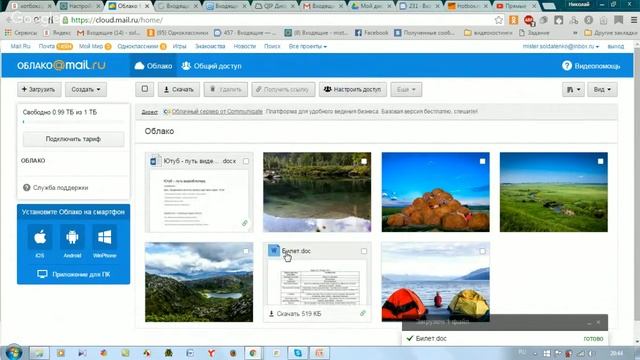
Task: Minimize the upload notification panel
Action: [x=589, y=323]
